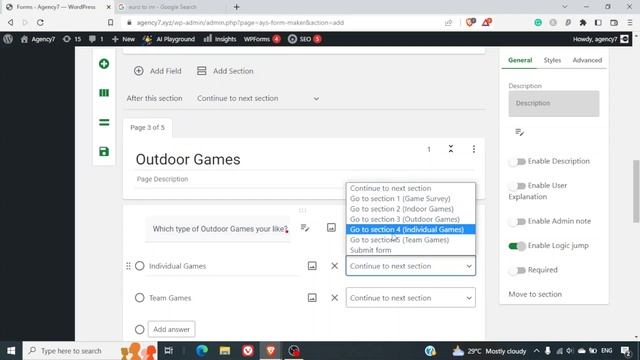Open AI Playground link
Viewport: 640px width, 360px height.
point(169,39)
